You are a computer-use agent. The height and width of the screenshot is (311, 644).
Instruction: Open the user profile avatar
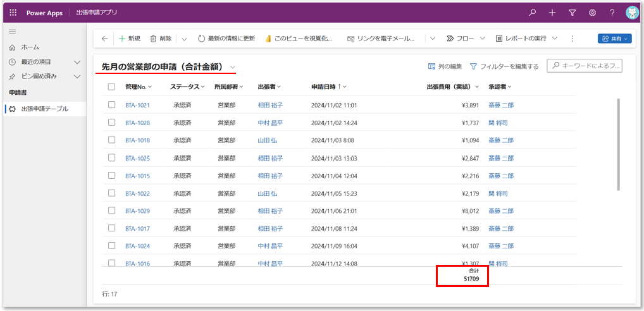click(631, 13)
